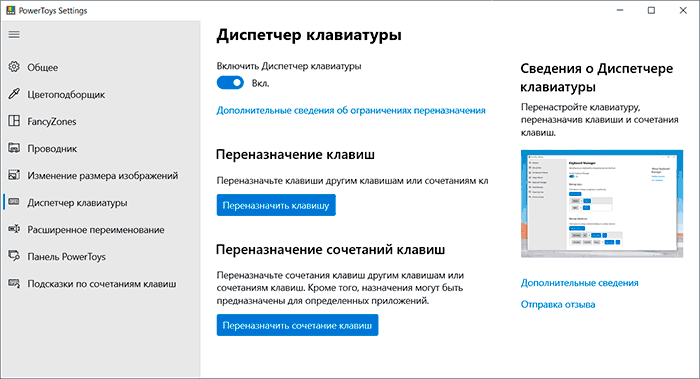Open the hamburger navigation menu
This screenshot has height=379, width=700.
click(x=14, y=34)
